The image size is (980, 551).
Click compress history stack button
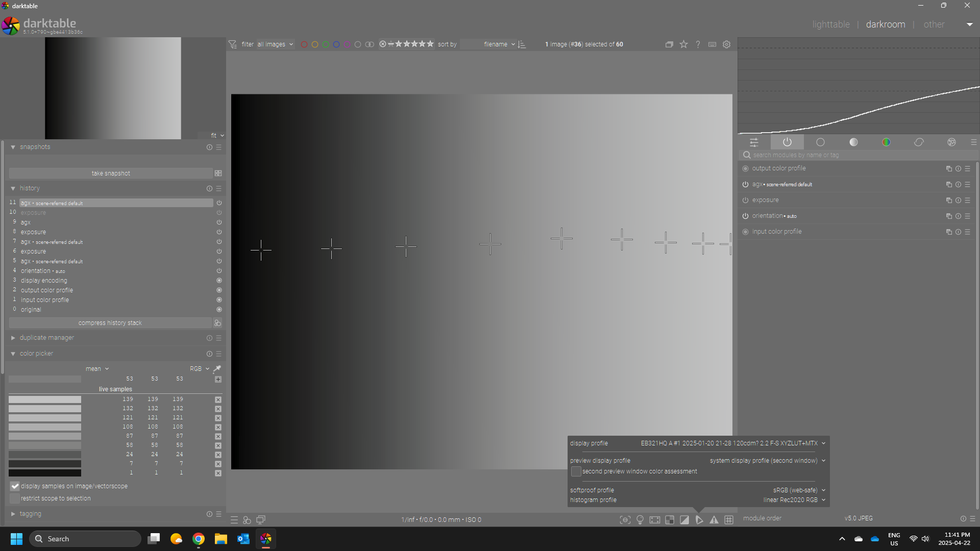click(110, 323)
